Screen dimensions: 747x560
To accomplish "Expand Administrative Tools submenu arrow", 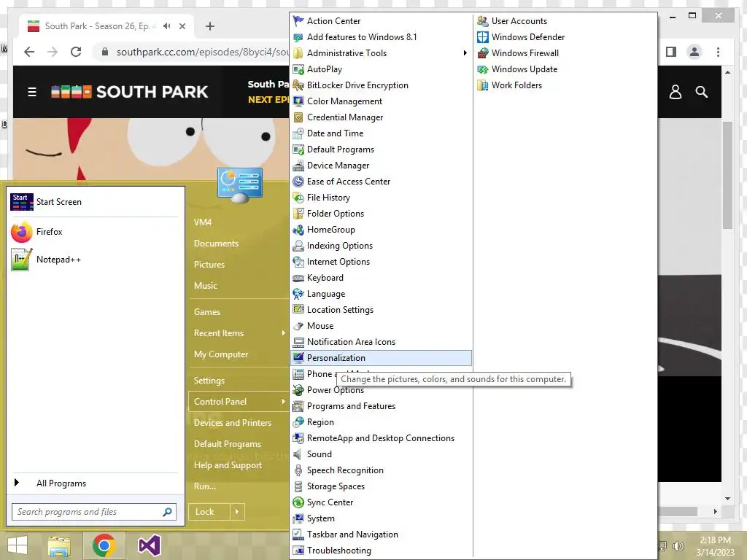I will coord(465,52).
